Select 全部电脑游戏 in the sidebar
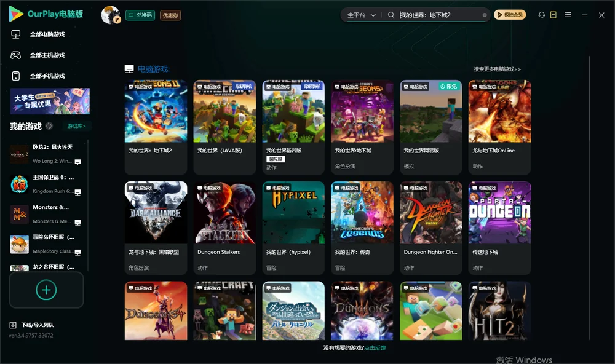This screenshot has height=364, width=615. (47, 34)
